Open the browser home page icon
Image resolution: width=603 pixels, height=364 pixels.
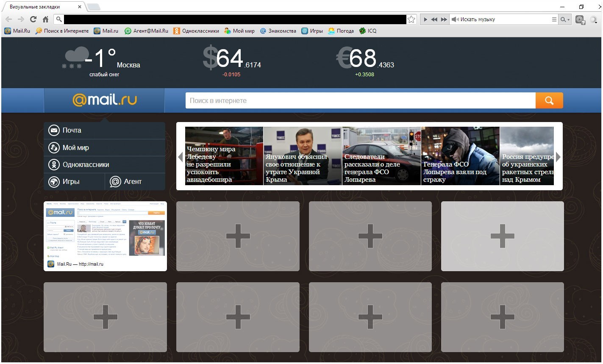tap(45, 19)
